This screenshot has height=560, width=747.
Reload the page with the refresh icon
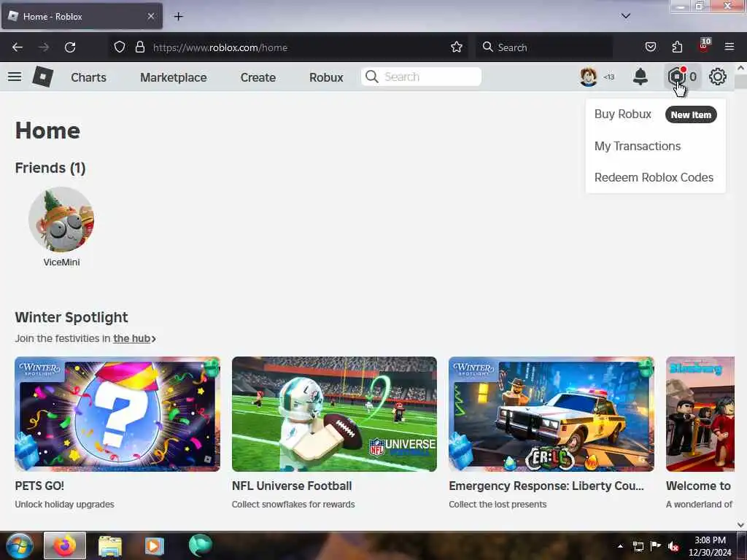70,47
